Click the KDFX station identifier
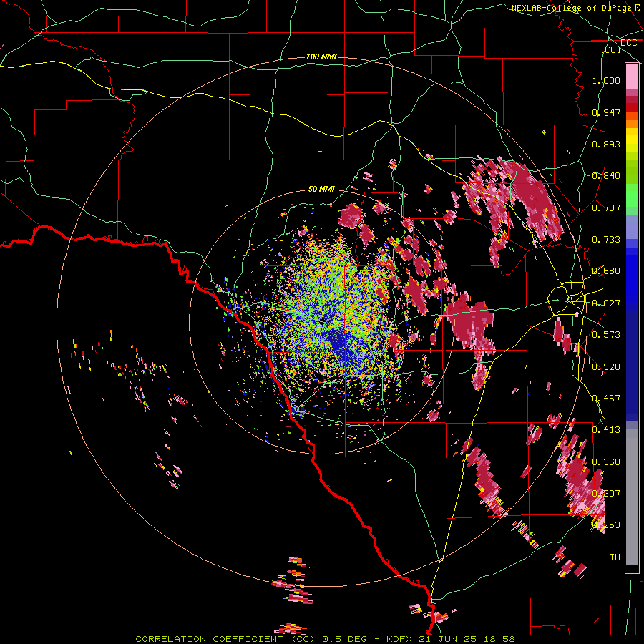644x644 pixels. pos(401,639)
